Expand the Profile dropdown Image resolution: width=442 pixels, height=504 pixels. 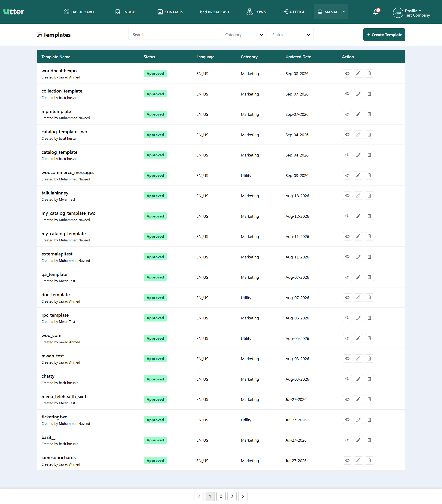[413, 11]
